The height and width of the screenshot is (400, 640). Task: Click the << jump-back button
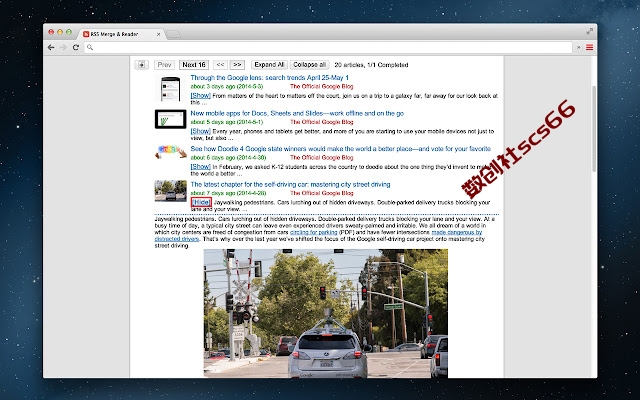click(220, 64)
